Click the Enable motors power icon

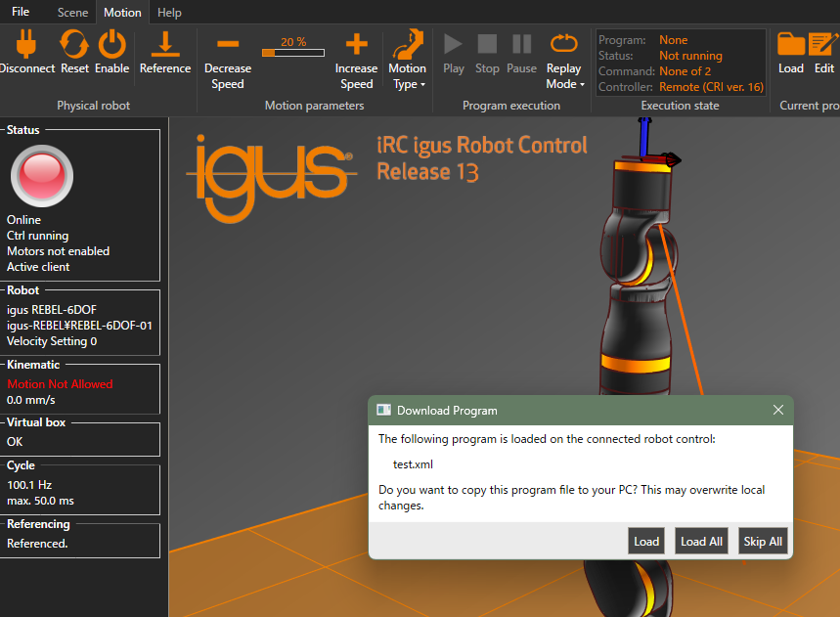click(112, 45)
